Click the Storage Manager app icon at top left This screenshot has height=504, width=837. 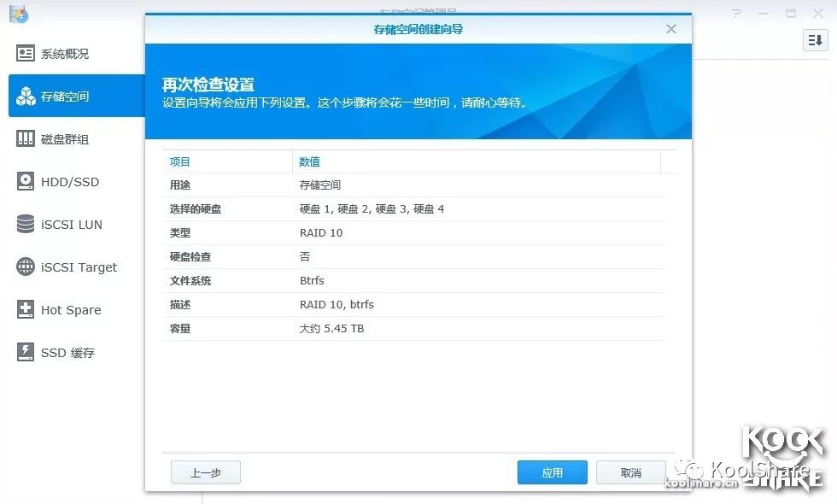(19, 15)
